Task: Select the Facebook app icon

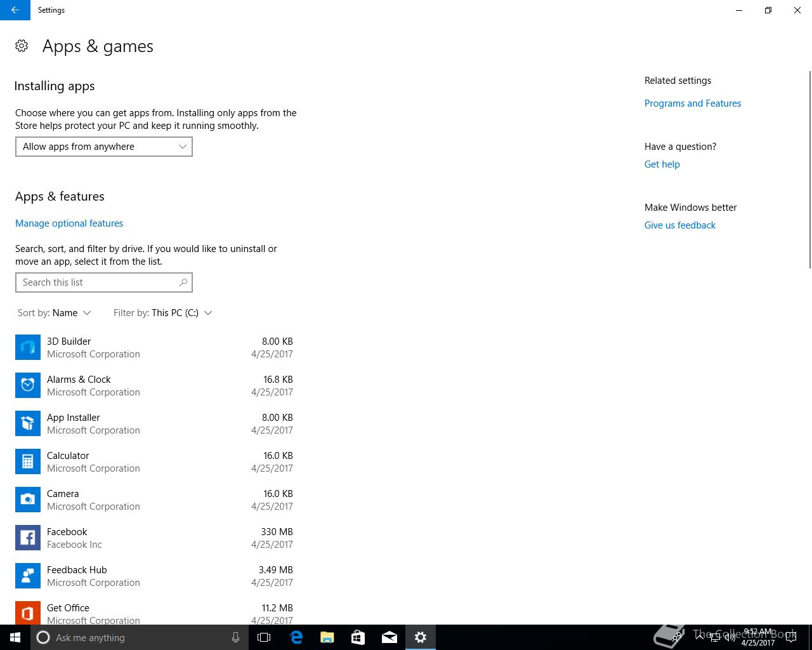Action: coord(28,538)
